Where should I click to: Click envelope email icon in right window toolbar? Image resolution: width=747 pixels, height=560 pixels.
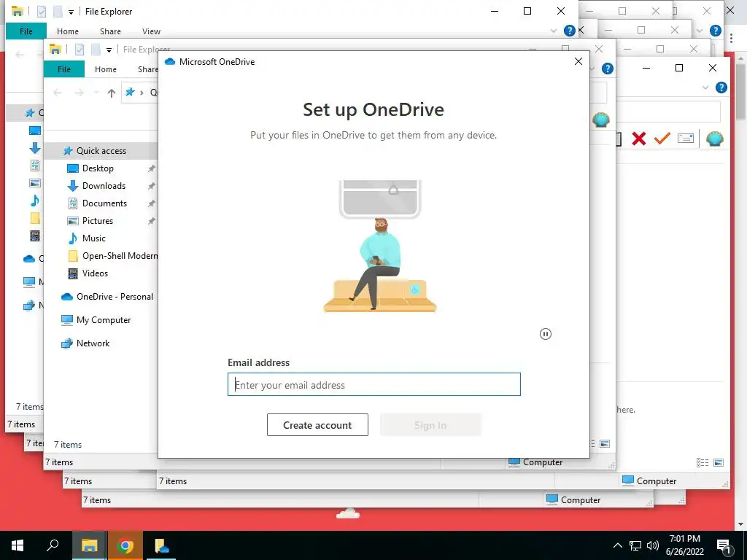[x=686, y=139]
